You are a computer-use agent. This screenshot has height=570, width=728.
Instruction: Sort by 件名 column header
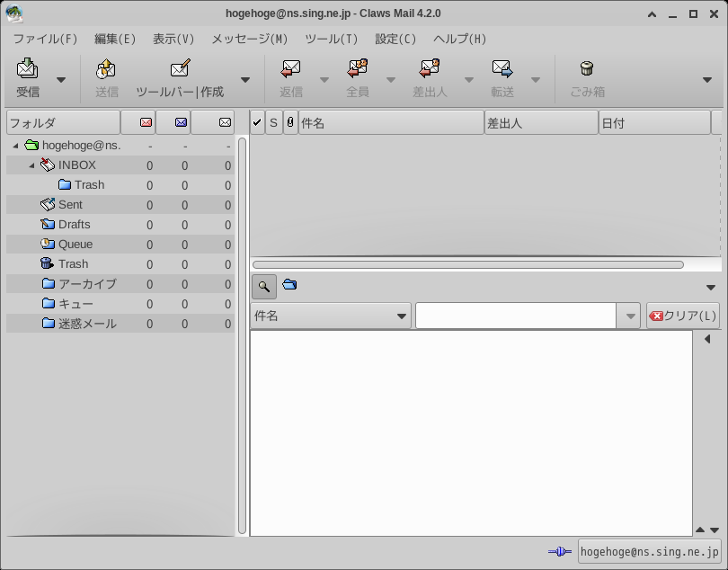click(391, 123)
